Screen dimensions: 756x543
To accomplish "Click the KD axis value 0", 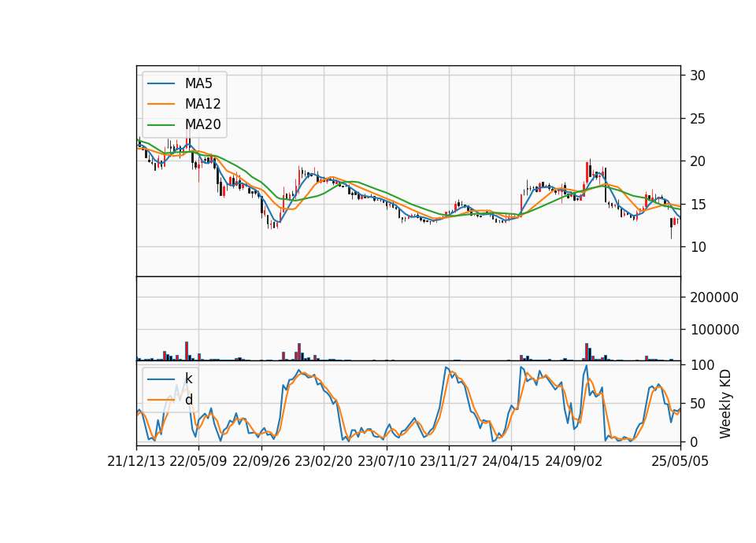I will 694,441.
